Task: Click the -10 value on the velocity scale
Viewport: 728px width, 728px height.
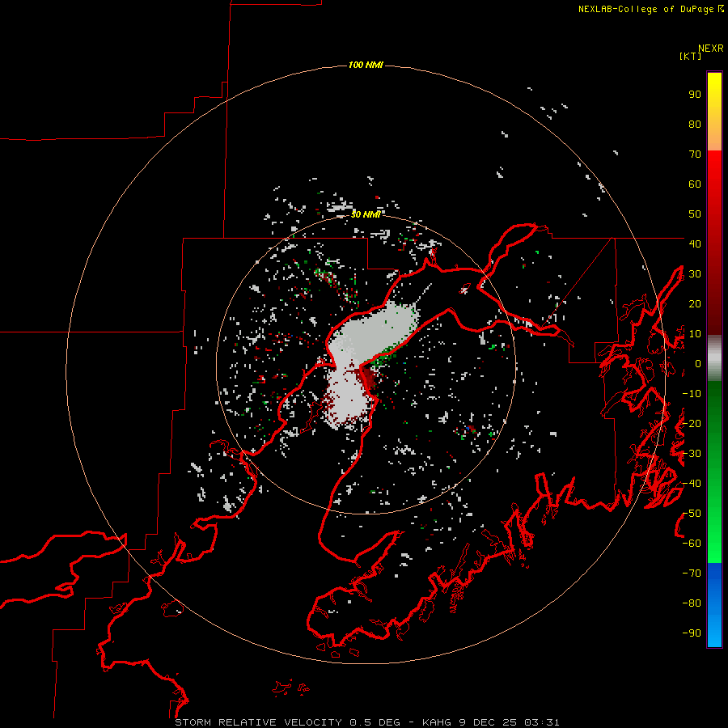Action: [x=692, y=394]
